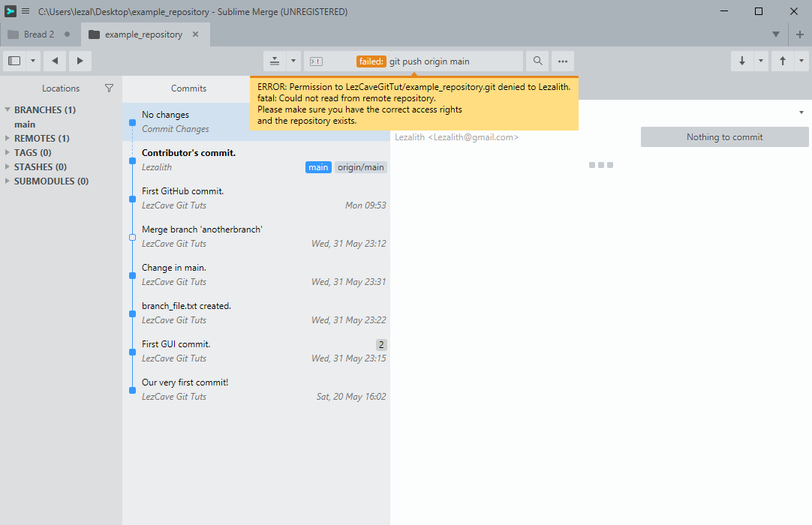This screenshot has height=525, width=812.
Task: Collapse the BRANCHES section
Action: pos(8,109)
